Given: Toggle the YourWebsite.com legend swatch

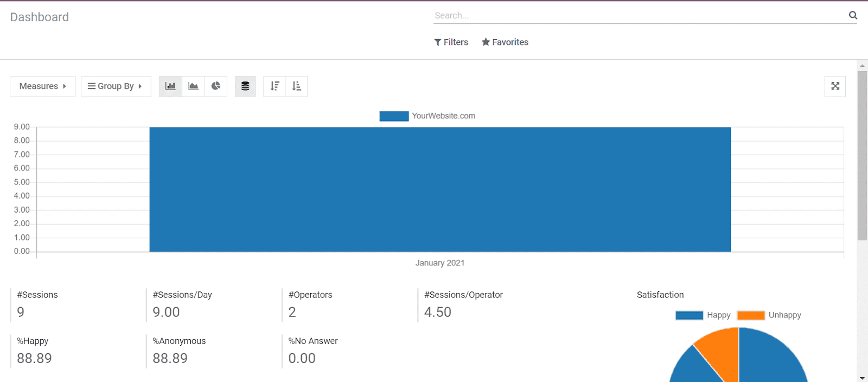Looking at the screenshot, I should point(394,116).
